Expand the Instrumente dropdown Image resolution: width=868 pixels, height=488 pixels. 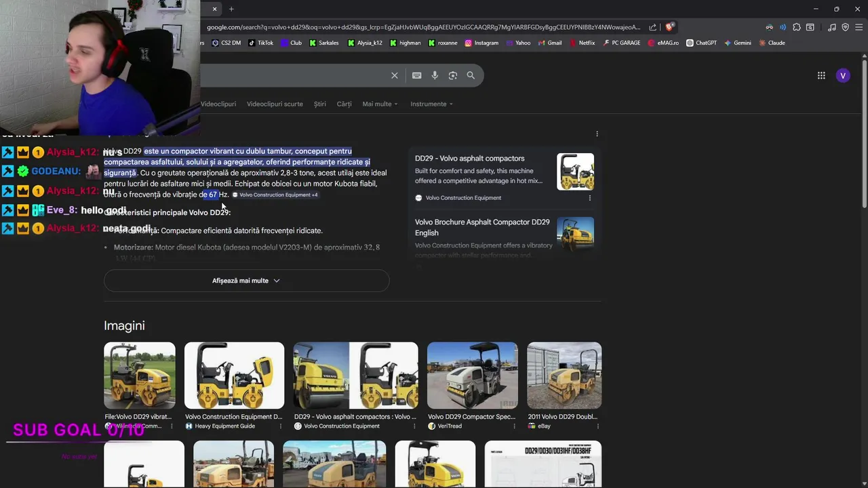431,104
